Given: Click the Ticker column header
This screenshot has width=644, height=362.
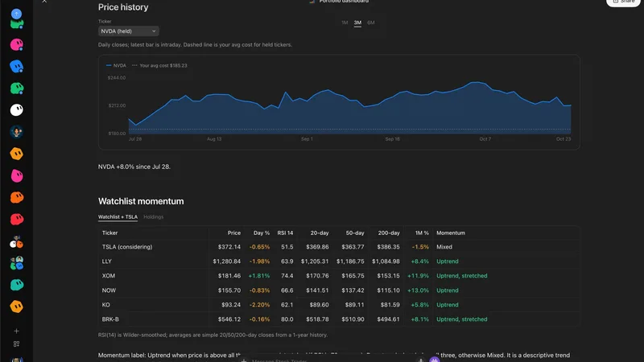Looking at the screenshot, I should pos(109,232).
